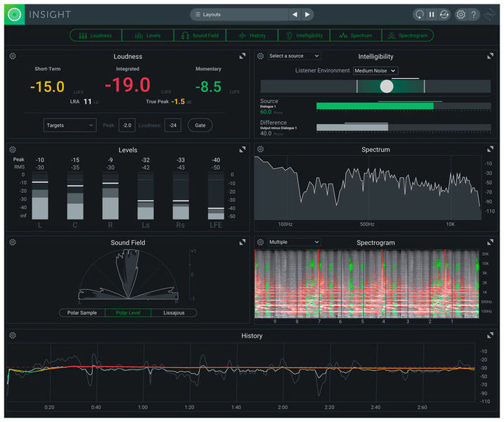Toggle the Intelligibility meter panel visibility

(304, 35)
